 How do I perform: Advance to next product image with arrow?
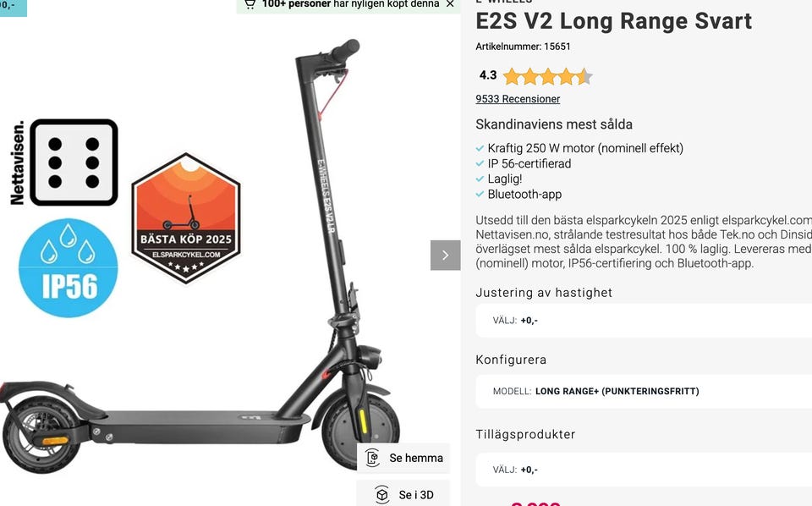click(446, 255)
